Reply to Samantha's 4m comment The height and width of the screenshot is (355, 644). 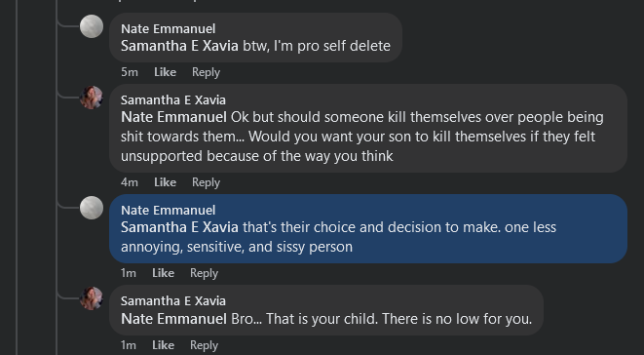(x=206, y=182)
